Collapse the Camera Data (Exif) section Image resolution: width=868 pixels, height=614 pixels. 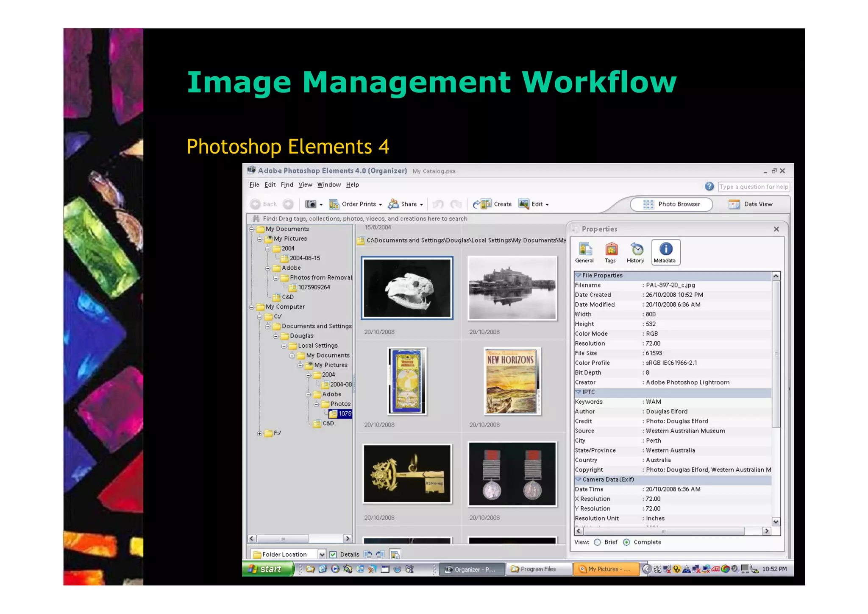click(578, 479)
